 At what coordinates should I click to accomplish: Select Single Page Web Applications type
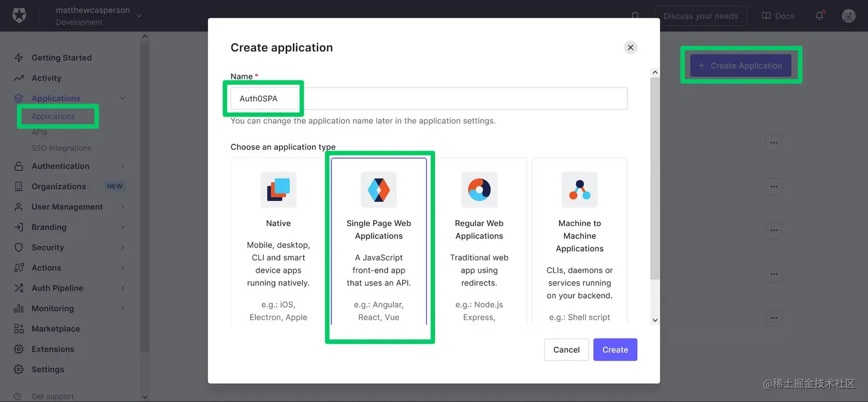click(x=379, y=241)
